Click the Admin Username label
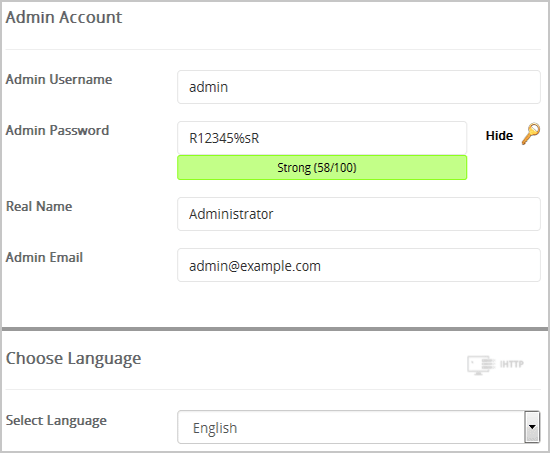 [59, 79]
